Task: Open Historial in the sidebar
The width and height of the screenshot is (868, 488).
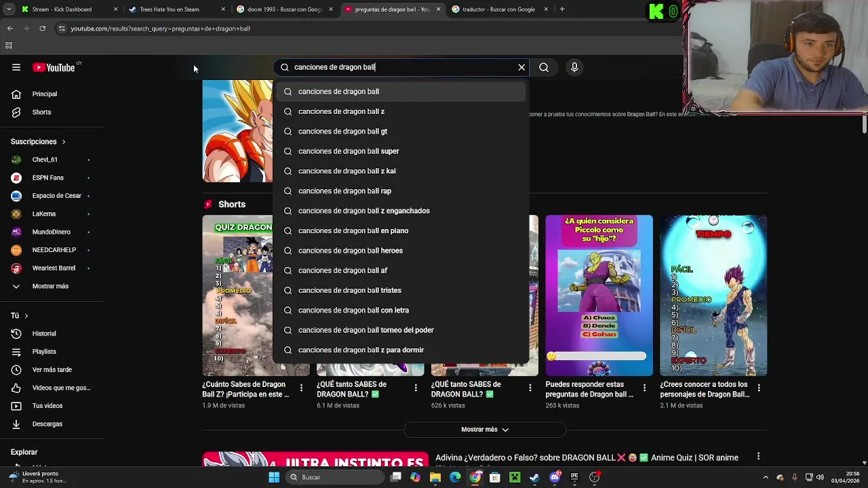Action: point(45,333)
